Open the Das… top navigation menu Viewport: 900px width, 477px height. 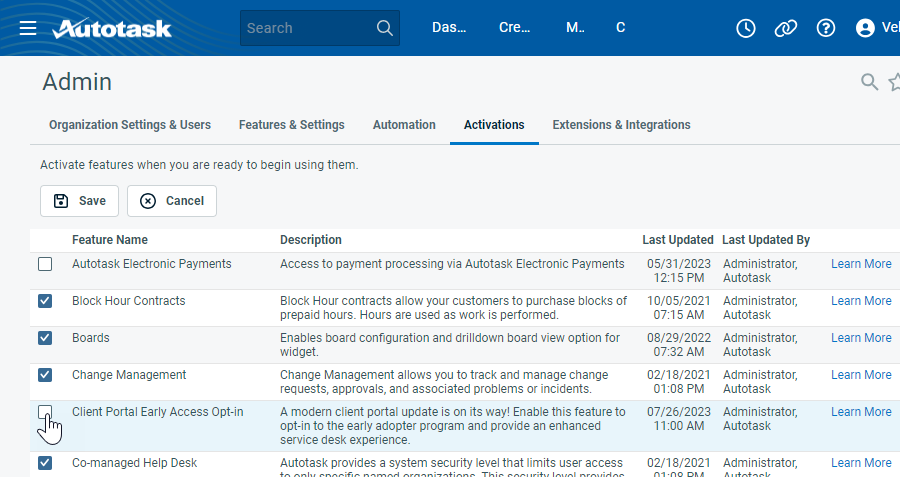point(449,28)
